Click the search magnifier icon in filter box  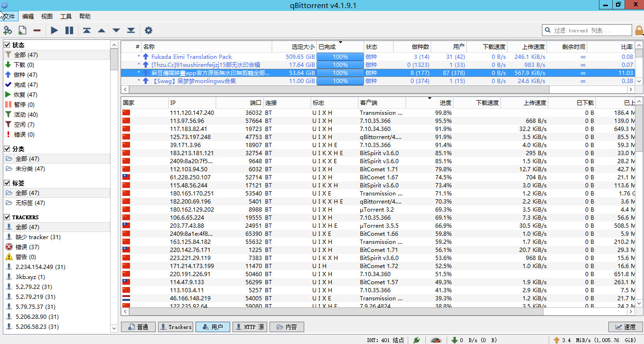pos(547,30)
